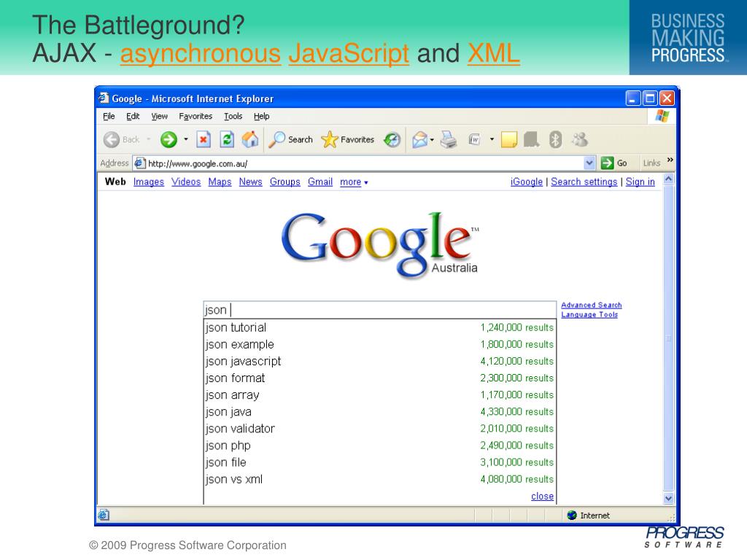
Task: Open the Tools menu
Action: coord(233,116)
